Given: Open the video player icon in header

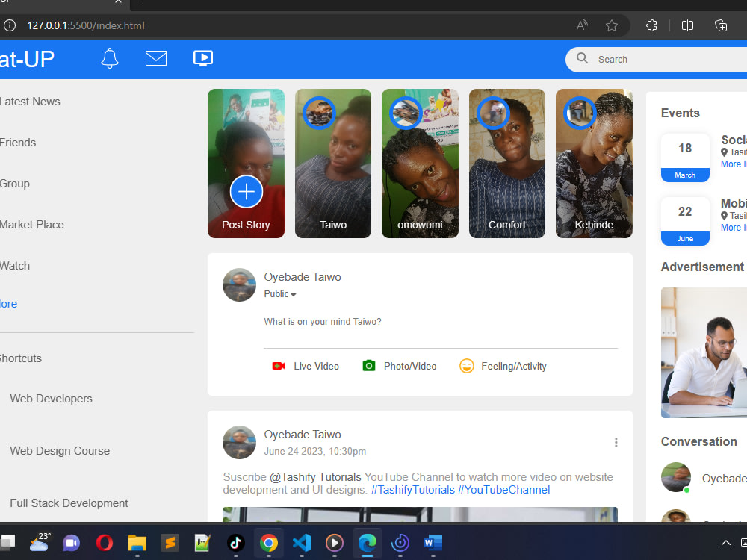Looking at the screenshot, I should [x=203, y=58].
